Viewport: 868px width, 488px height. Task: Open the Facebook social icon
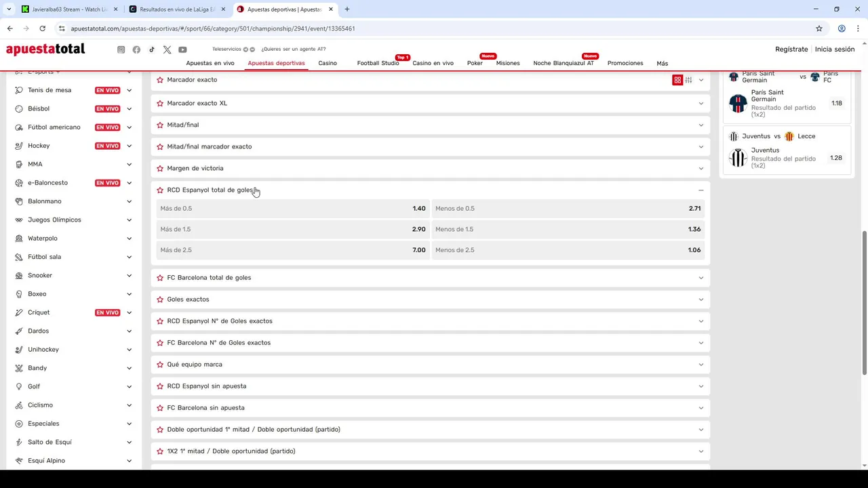pyautogui.click(x=136, y=49)
